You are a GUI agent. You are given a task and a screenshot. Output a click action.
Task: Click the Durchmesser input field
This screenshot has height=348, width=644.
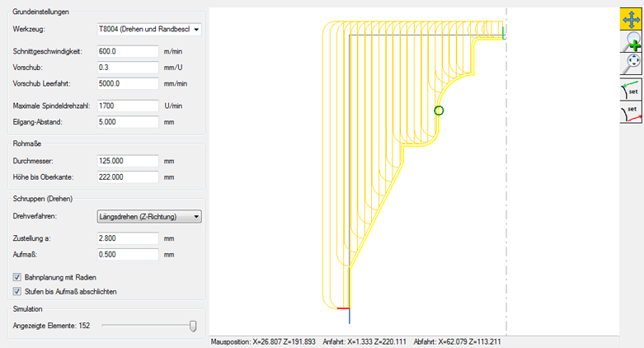point(127,161)
